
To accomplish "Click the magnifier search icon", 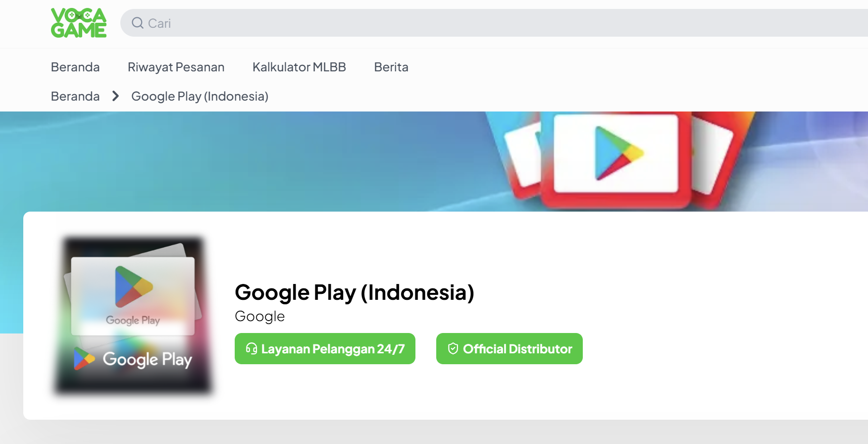I will (x=137, y=23).
